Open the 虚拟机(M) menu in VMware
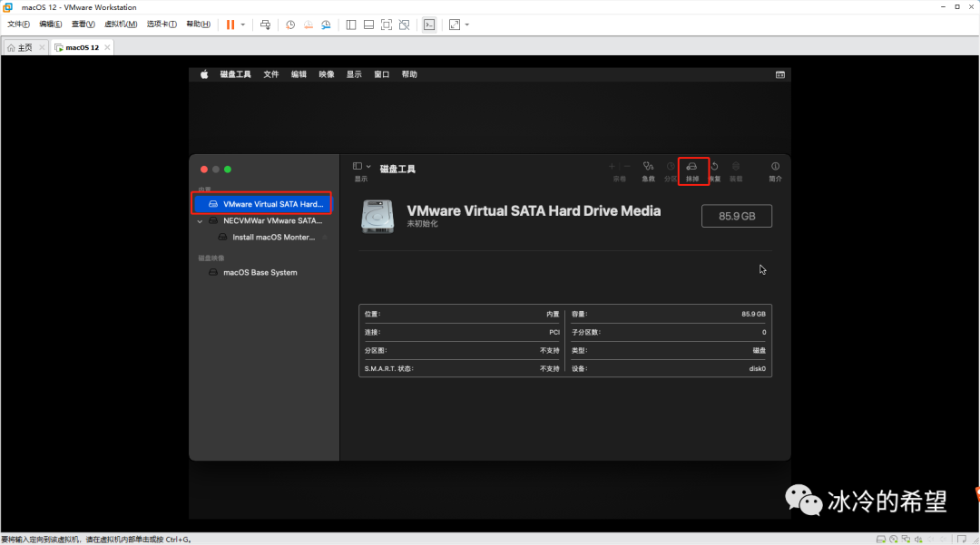This screenshot has height=545, width=980. click(x=120, y=24)
